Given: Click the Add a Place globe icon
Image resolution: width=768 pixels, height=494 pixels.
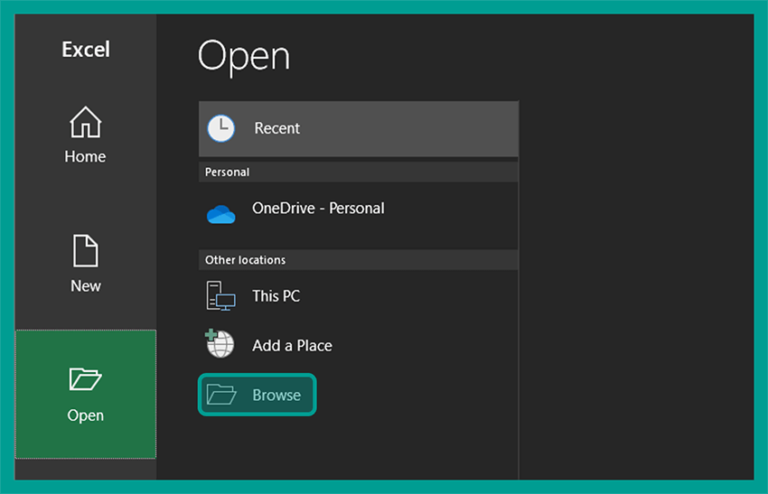Looking at the screenshot, I should (x=219, y=343).
